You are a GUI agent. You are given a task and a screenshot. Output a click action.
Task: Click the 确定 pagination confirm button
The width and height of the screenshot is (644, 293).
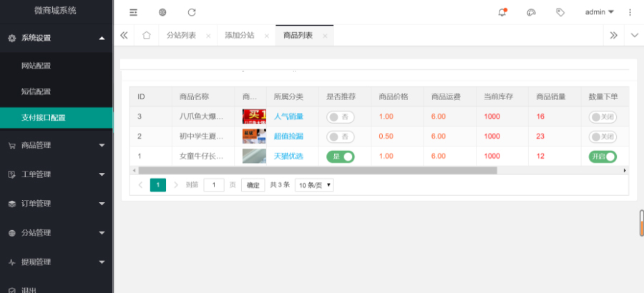(253, 185)
